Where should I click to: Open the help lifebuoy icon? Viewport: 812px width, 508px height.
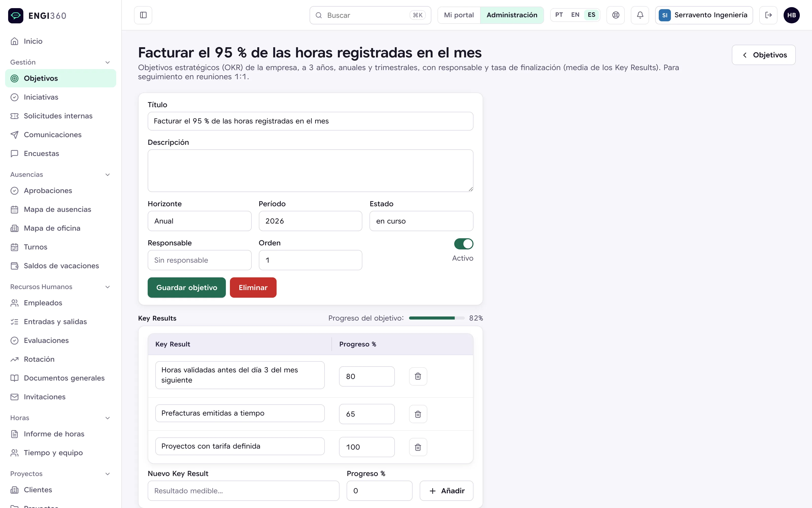point(616,15)
